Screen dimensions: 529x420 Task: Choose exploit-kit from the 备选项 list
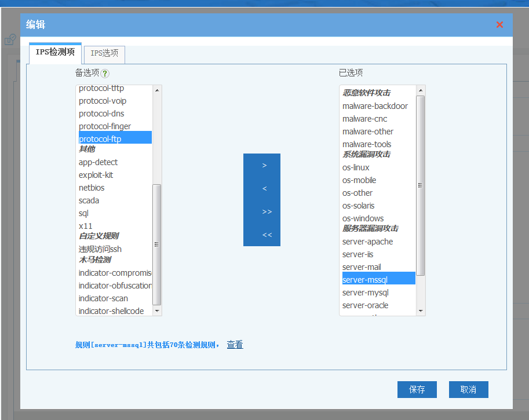pos(96,175)
